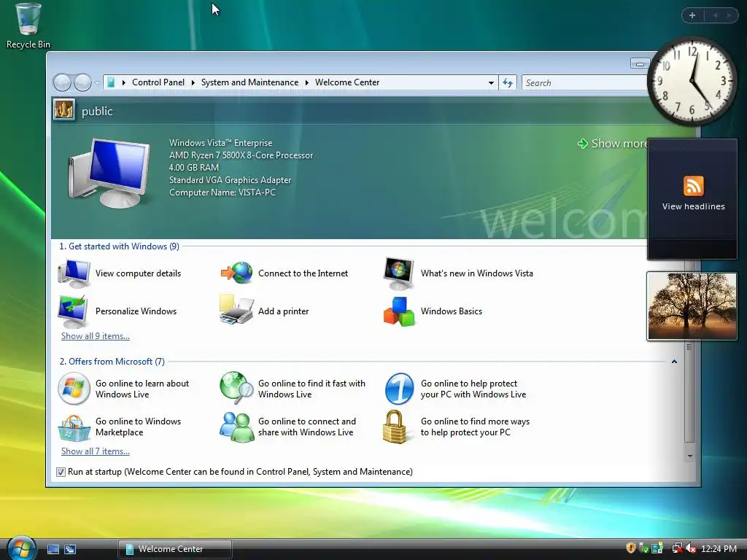This screenshot has height=560, width=747.
Task: Click the public user account picture
Action: 64,110
